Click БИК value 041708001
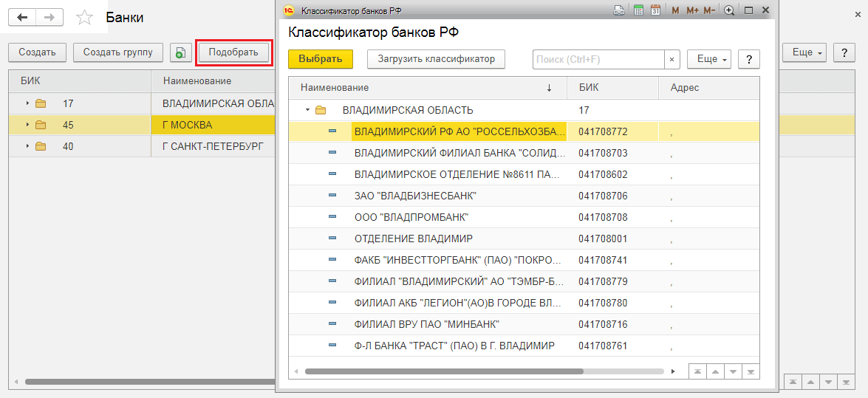 (x=603, y=239)
